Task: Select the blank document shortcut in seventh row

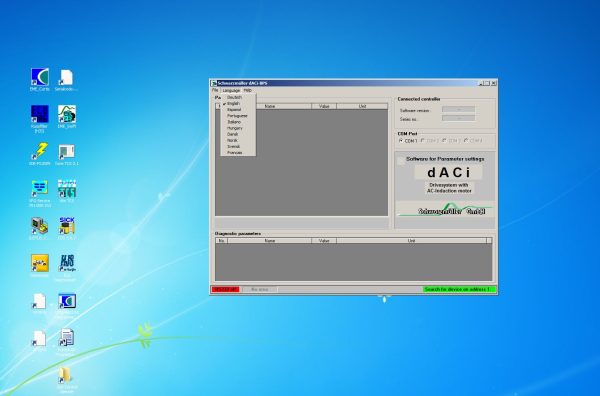Action: pos(39,301)
